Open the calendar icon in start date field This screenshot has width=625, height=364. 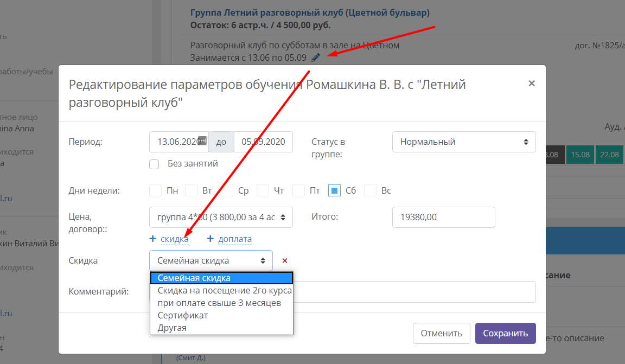202,141
